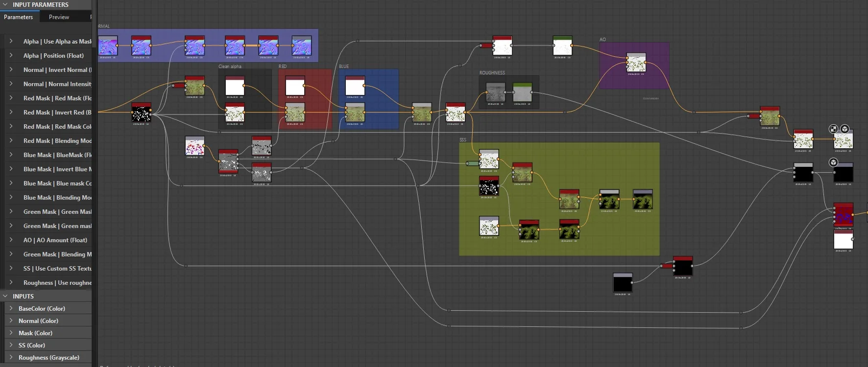Switch to the Preview tab

(59, 17)
